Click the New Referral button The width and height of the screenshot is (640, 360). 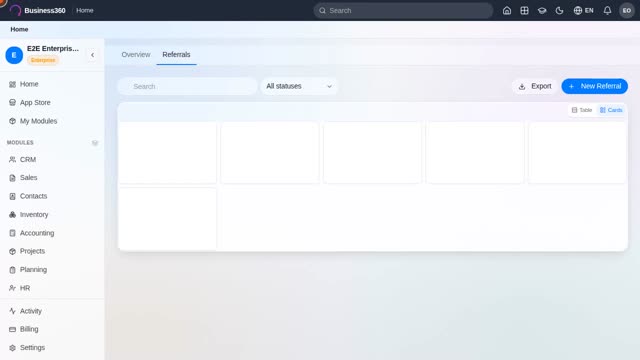594,86
